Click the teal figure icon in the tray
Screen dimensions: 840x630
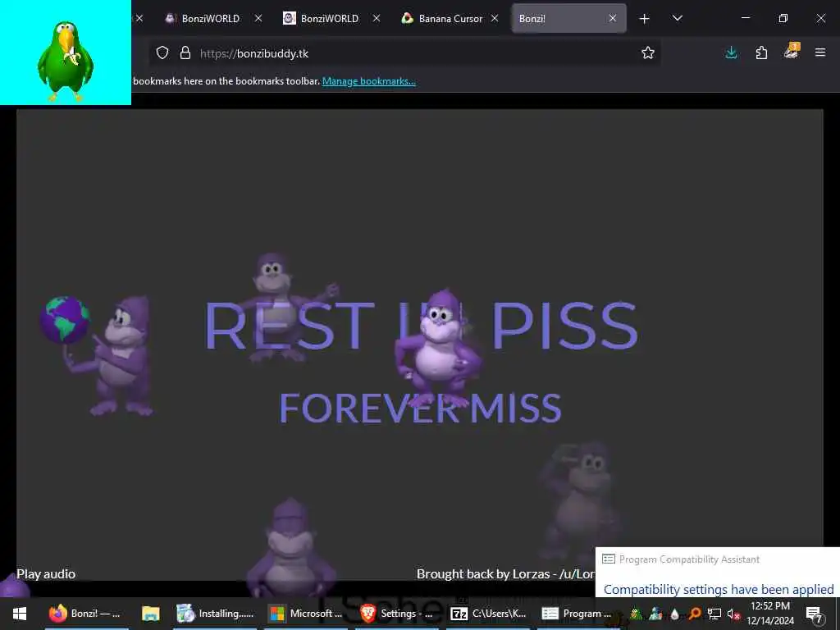pos(655,614)
